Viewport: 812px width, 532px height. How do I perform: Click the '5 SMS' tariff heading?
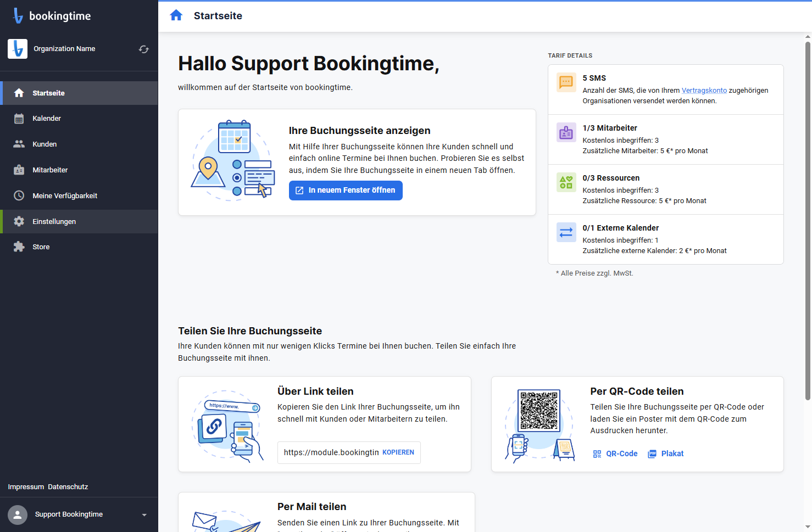click(594, 78)
